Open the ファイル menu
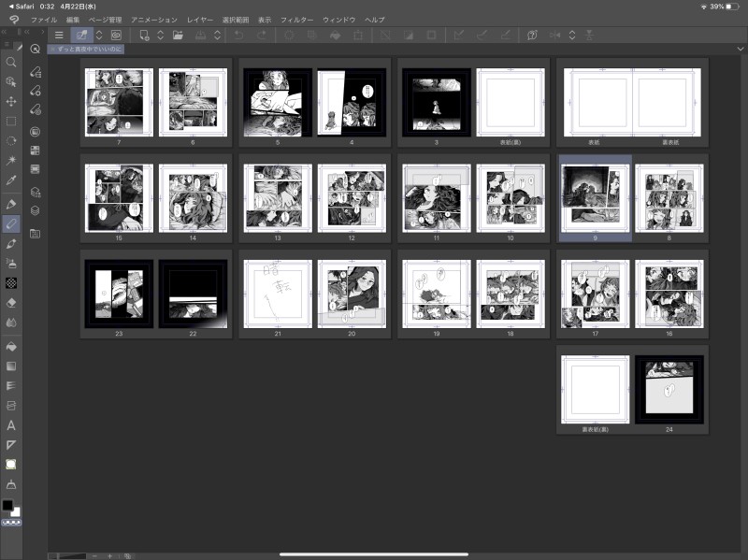 [44, 20]
